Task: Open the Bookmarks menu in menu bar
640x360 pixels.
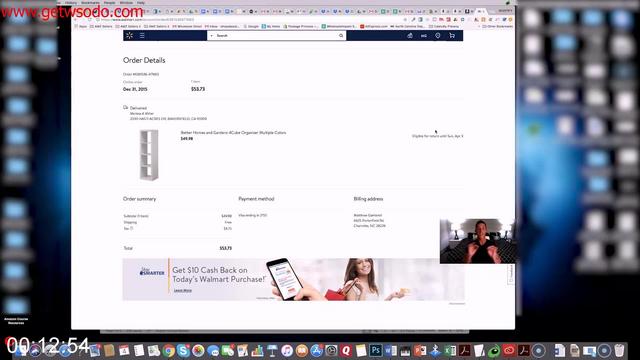Action: pos(90,2)
